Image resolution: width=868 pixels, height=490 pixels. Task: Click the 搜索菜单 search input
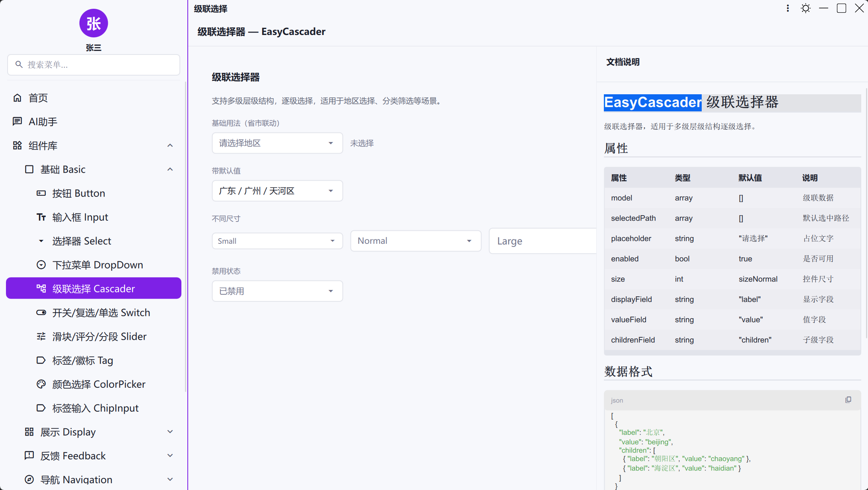93,64
